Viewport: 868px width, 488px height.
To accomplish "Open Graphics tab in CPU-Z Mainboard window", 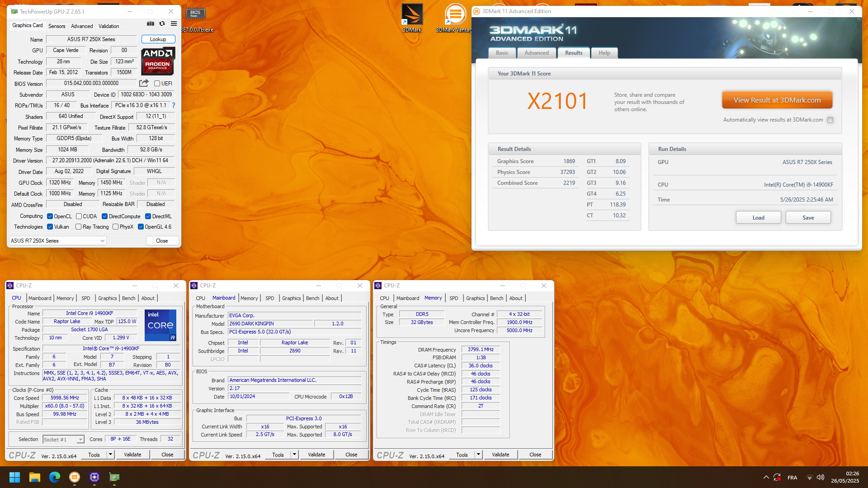I will pos(292,298).
